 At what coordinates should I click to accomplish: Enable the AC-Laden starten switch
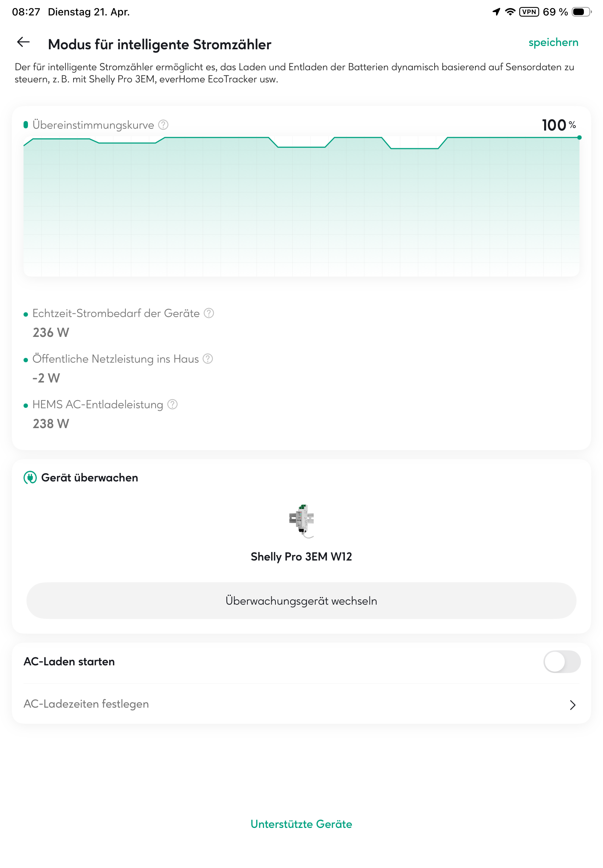[561, 661]
